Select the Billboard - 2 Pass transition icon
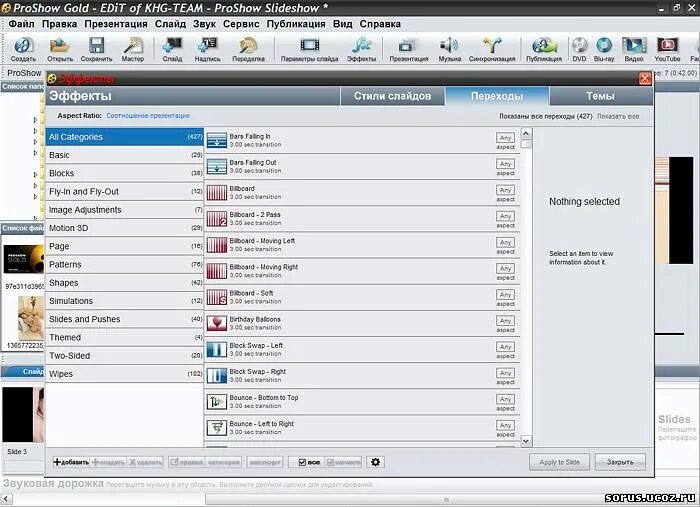The width and height of the screenshot is (700, 507). (x=217, y=219)
